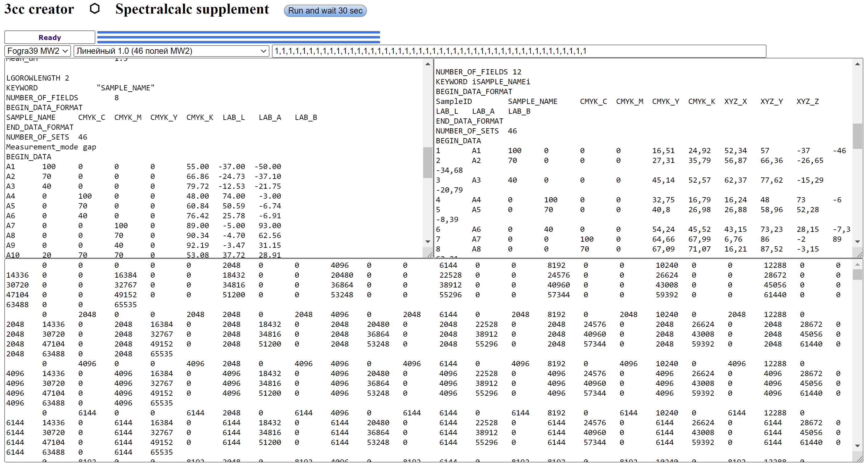Click the Spectralcalc supplement heading
This screenshot has height=468, width=868.
[192, 9]
